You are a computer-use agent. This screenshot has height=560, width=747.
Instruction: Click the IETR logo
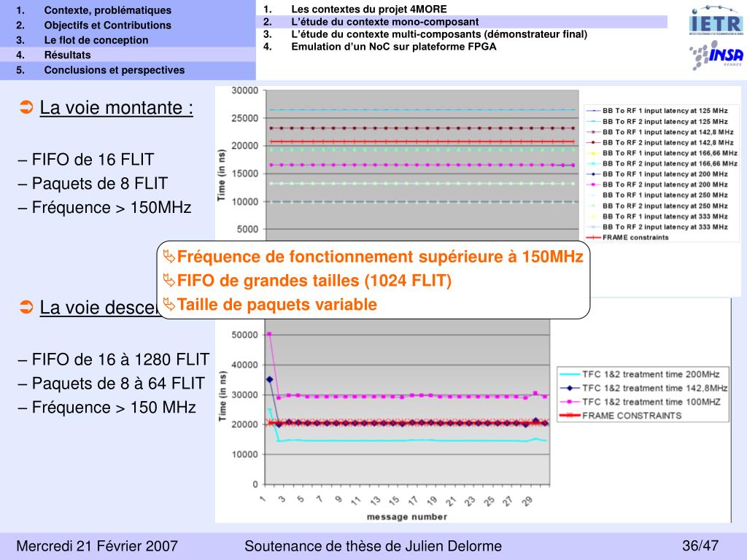(716, 20)
